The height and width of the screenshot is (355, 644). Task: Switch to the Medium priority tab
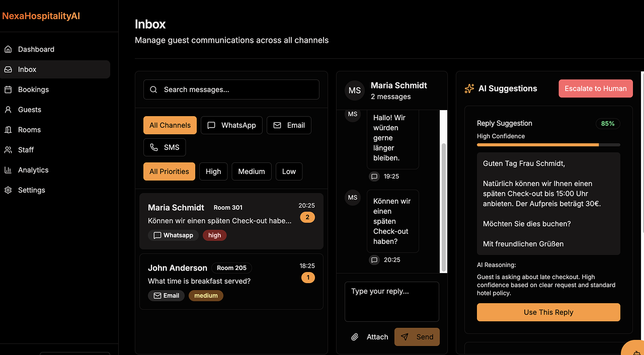tap(252, 171)
